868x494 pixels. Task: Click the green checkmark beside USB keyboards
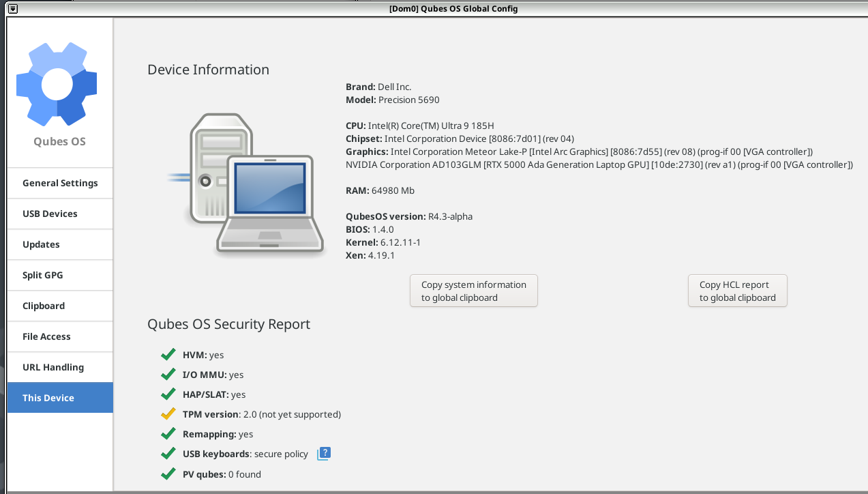coord(168,454)
